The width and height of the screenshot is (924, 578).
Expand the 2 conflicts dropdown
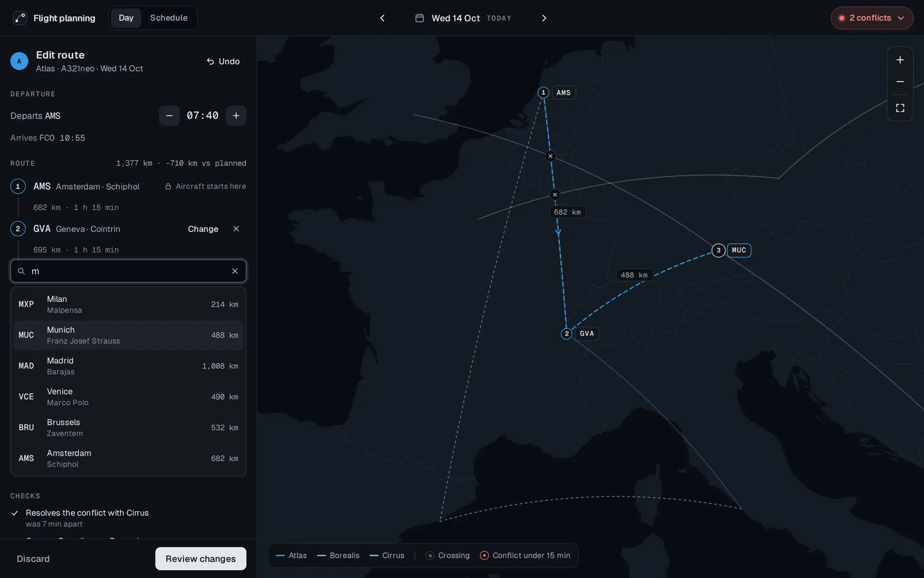point(872,18)
